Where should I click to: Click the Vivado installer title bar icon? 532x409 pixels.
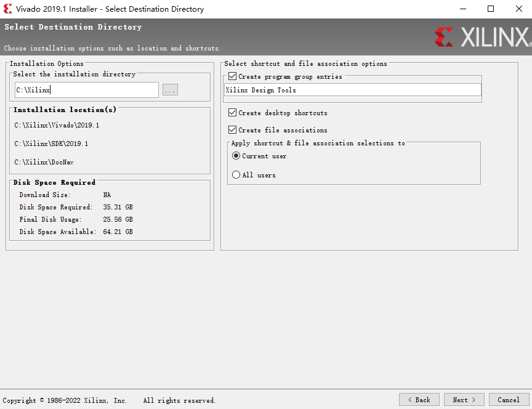8,9
